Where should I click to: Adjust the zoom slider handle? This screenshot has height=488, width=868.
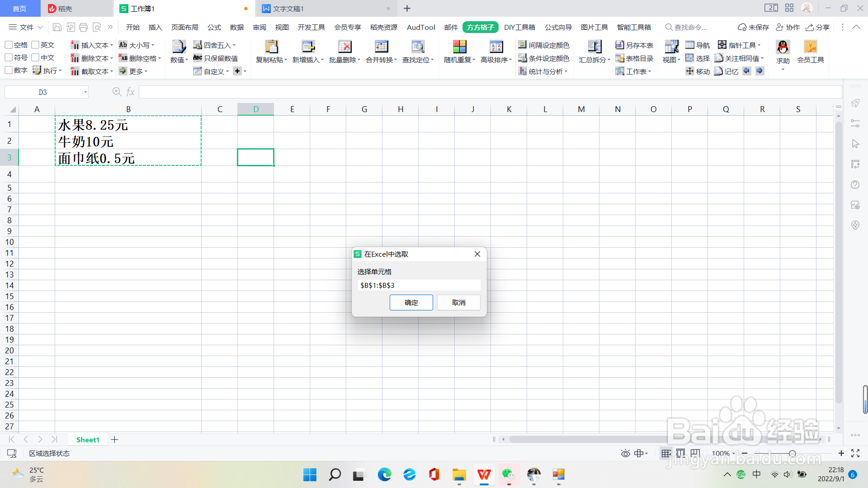[x=792, y=453]
